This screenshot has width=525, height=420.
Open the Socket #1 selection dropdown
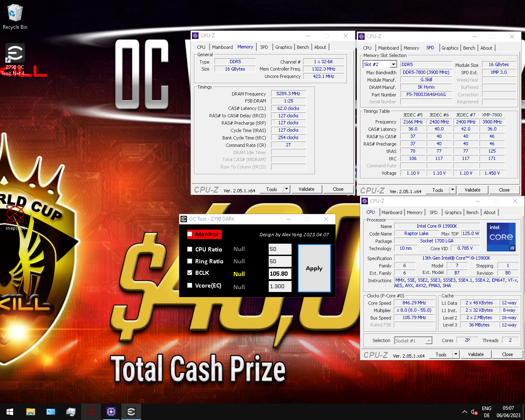tap(429, 341)
